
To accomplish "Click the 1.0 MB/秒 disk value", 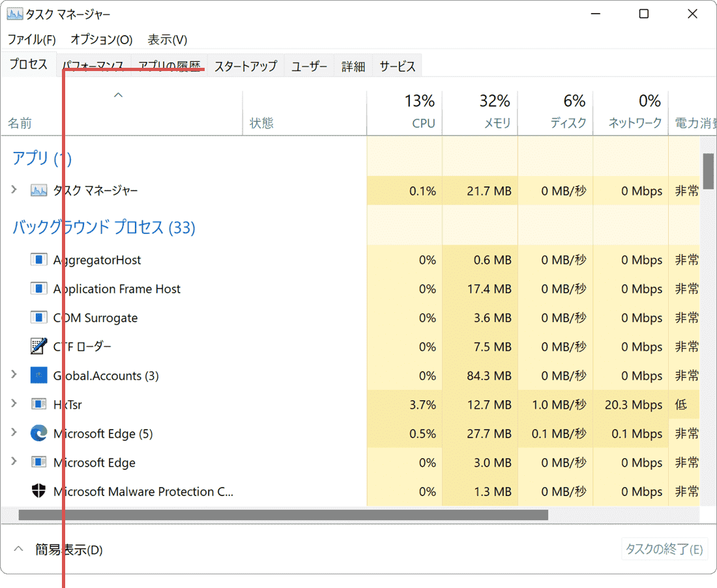I will click(x=559, y=405).
